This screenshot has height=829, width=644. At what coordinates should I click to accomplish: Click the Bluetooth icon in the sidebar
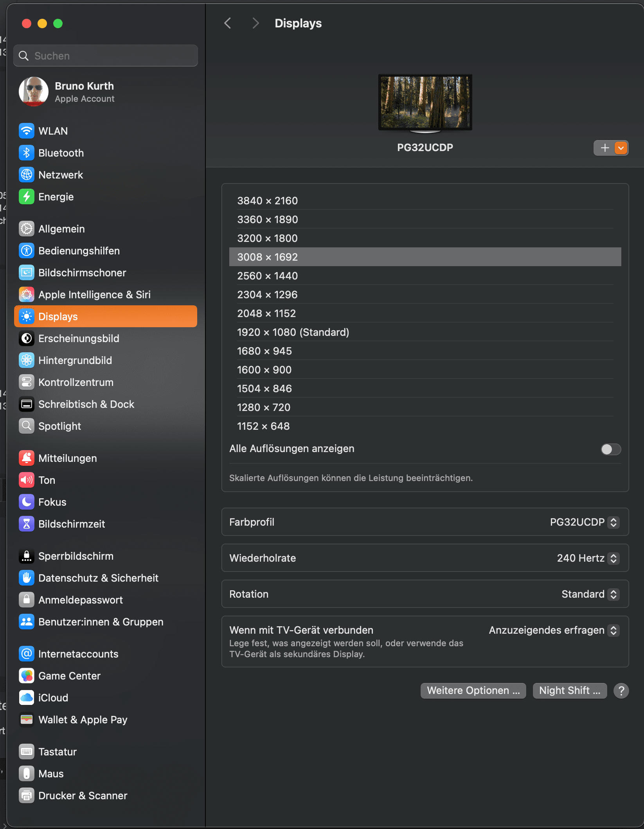27,153
